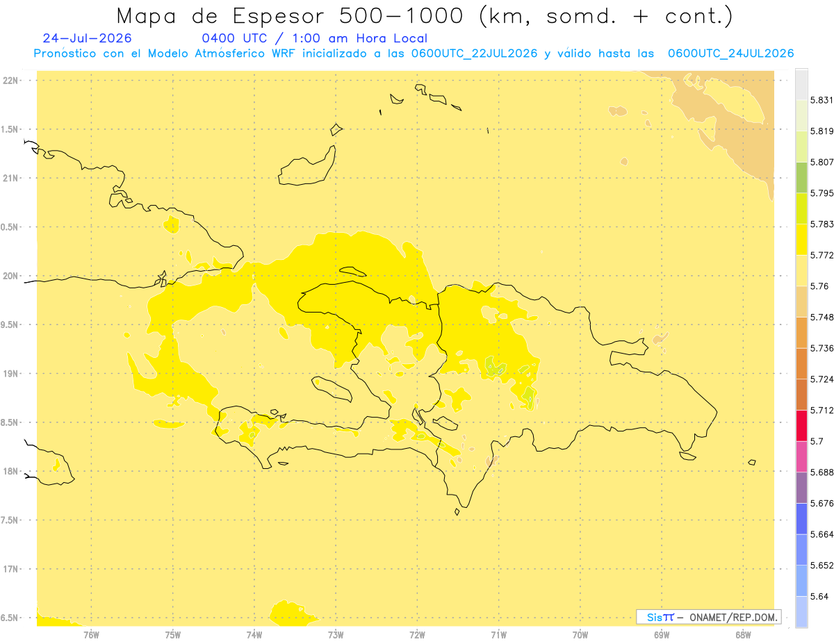Click the pink colorbar swatch between 5.688 and 5.7

point(801,456)
